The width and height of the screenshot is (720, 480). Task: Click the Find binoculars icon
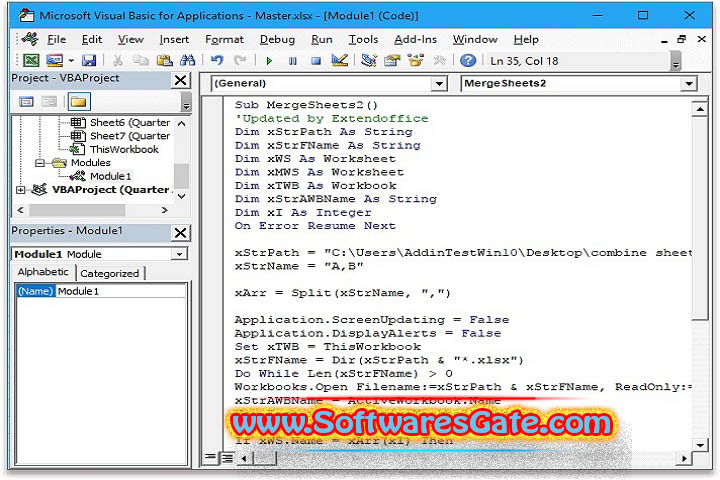click(x=187, y=61)
